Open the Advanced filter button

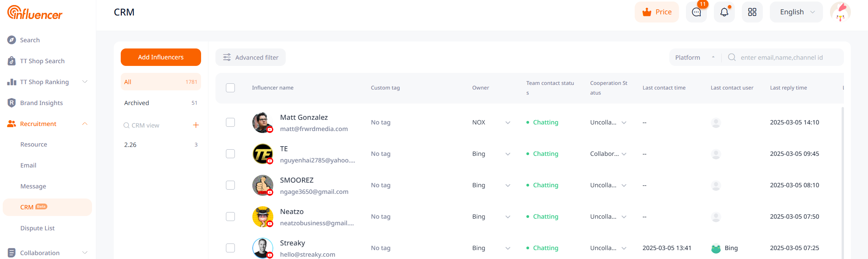click(250, 57)
